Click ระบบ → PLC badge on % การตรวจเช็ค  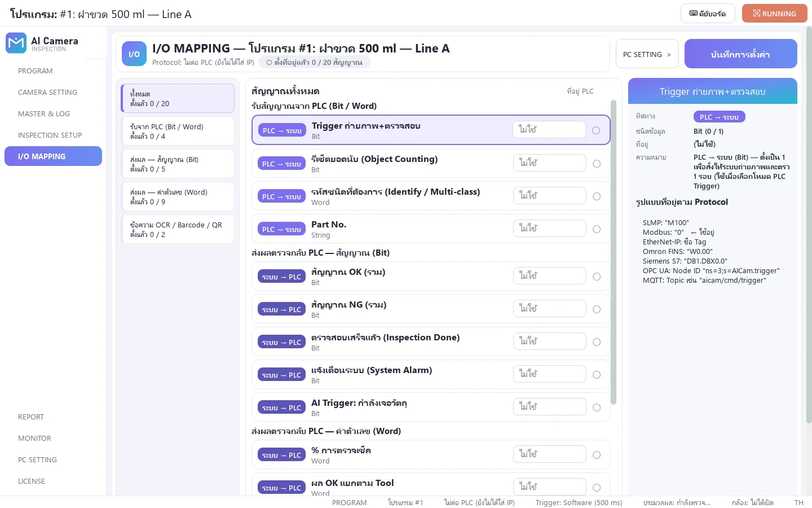282,455
